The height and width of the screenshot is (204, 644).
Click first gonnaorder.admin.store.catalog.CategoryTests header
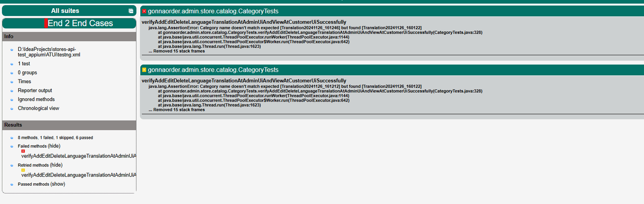[213, 11]
